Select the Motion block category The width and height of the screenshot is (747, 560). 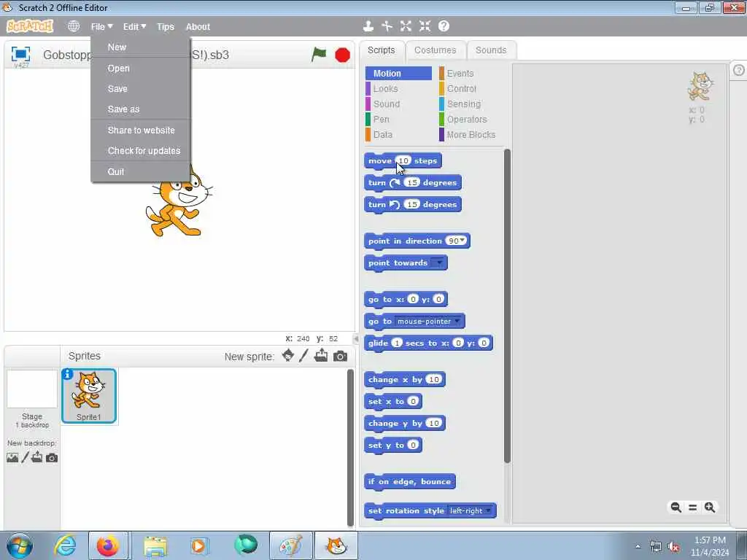pos(399,74)
